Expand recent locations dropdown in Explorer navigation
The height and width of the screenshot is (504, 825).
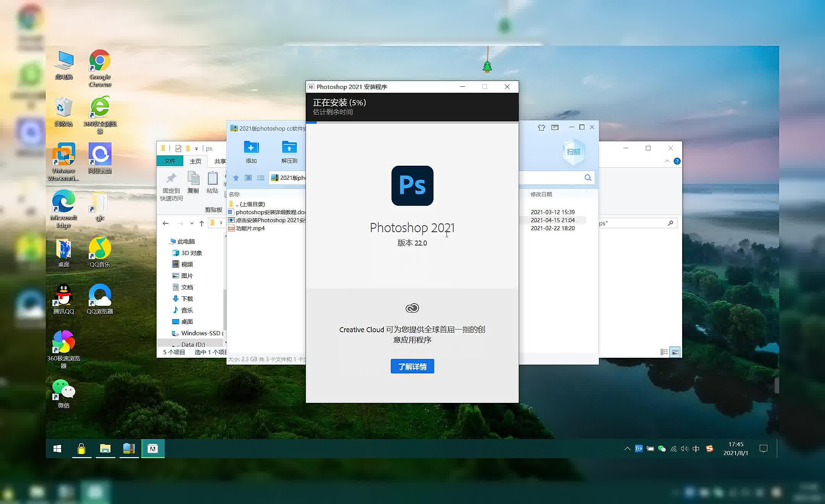pos(192,223)
